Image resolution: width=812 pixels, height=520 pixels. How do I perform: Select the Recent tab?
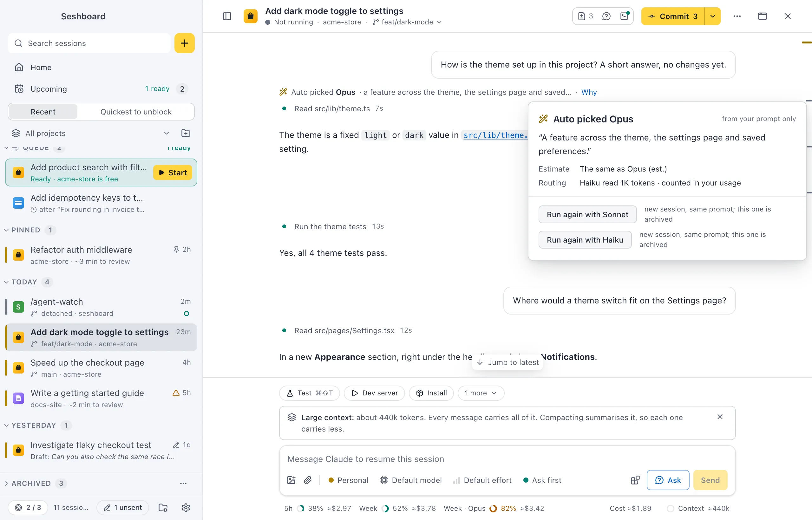coord(43,112)
